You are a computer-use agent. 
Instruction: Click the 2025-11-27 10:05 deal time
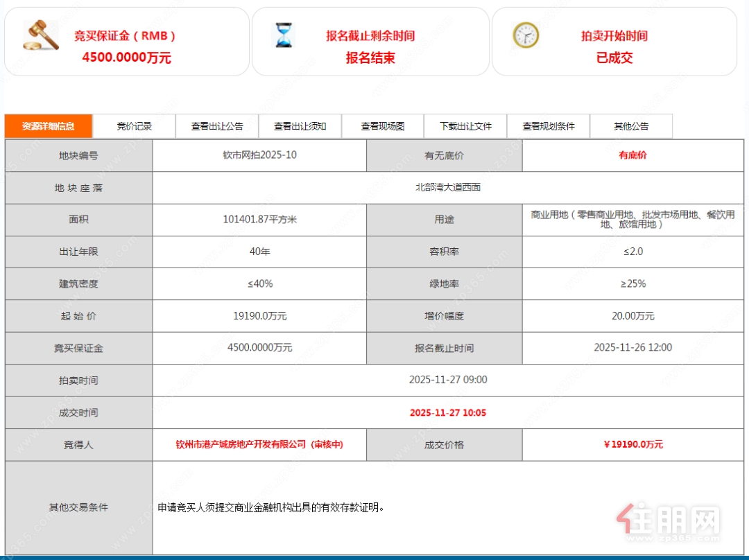tap(447, 412)
